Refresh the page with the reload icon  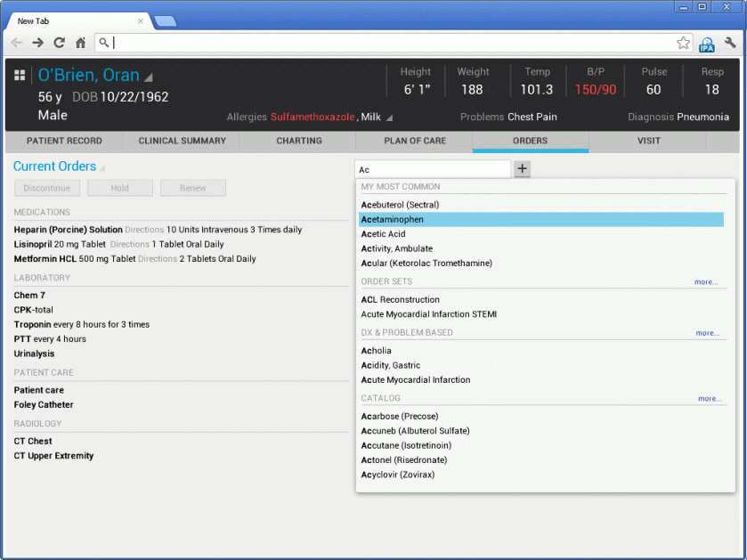[59, 42]
